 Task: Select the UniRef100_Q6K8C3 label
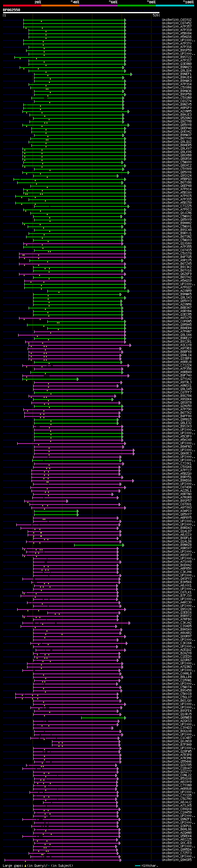(x=177, y=454)
